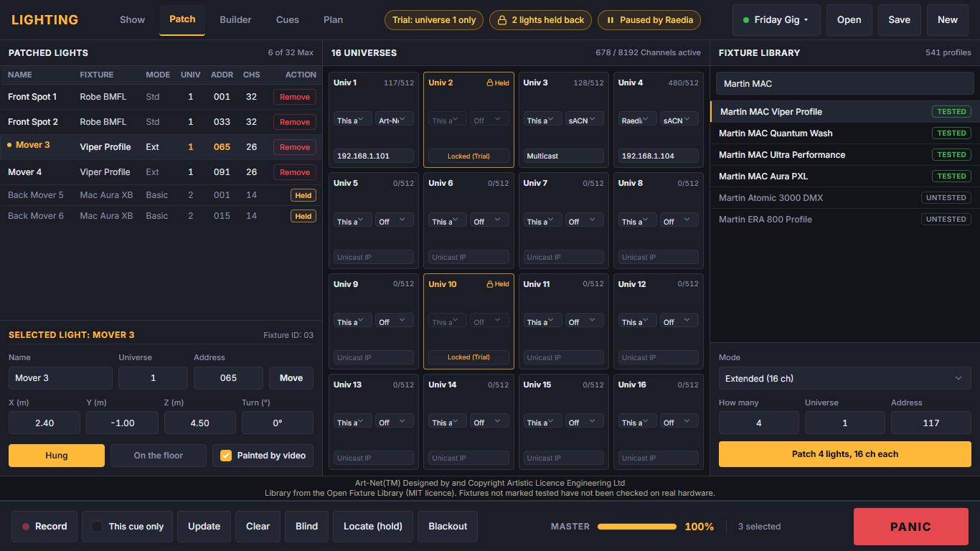Adjust the Master level slider
The image size is (980, 551).
637,527
